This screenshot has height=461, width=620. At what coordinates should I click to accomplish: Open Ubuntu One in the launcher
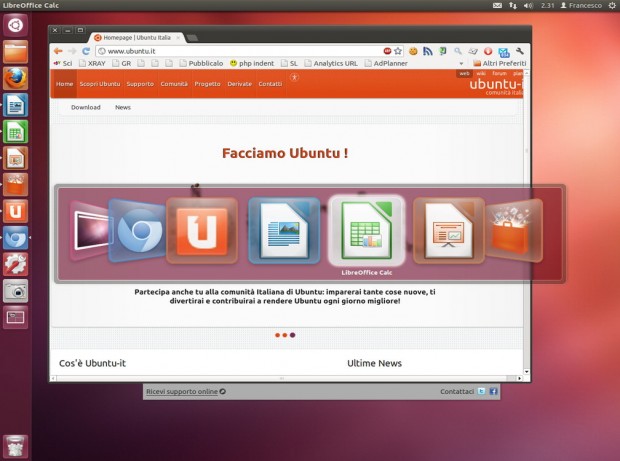pos(15,211)
